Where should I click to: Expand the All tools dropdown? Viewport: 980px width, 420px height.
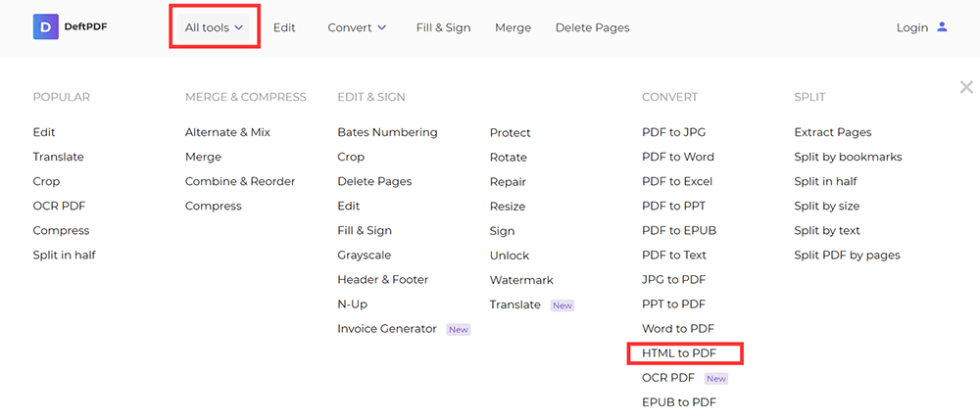pyautogui.click(x=214, y=27)
